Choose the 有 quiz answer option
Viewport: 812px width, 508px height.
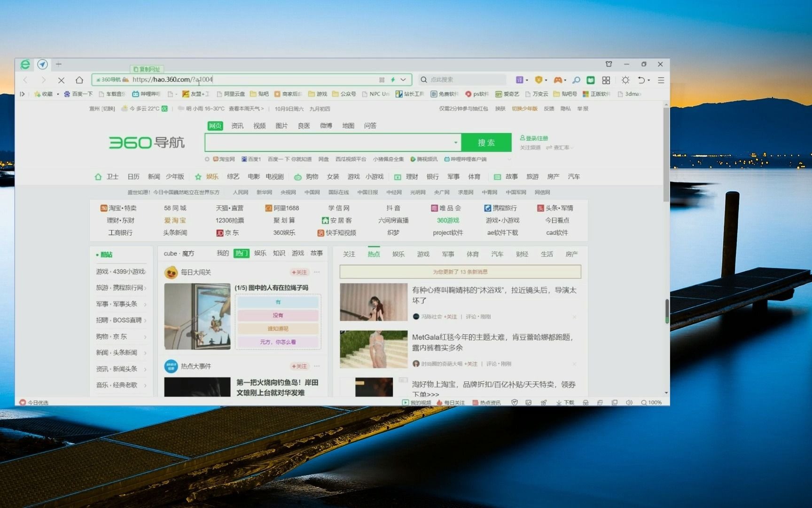[x=278, y=302]
